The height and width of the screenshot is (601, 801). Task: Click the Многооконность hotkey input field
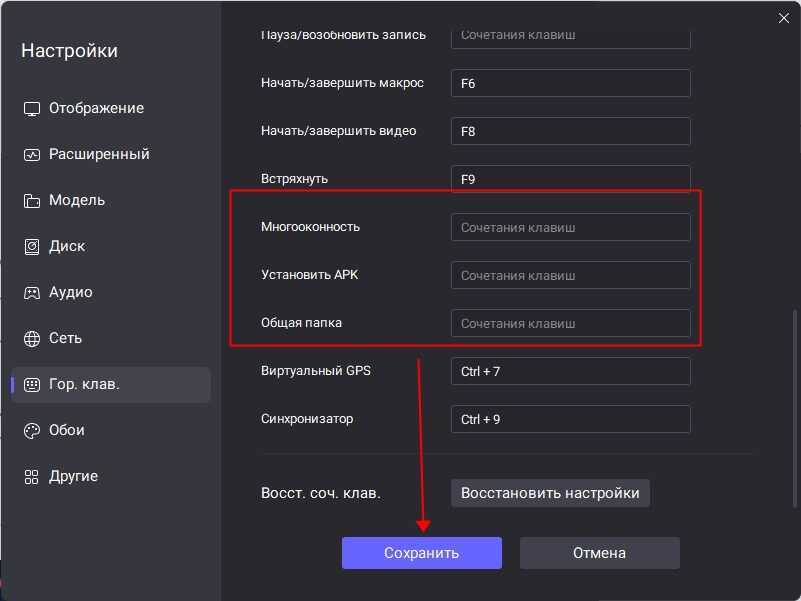click(x=570, y=227)
